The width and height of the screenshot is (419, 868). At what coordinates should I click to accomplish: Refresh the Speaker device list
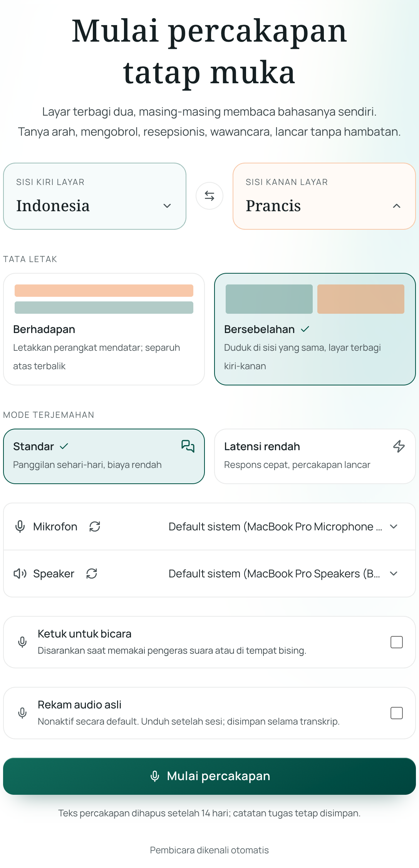pos(92,574)
